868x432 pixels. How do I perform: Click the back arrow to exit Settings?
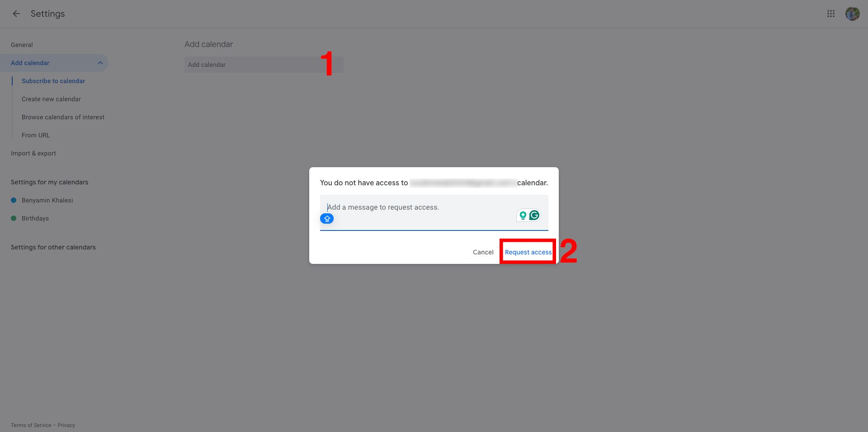pyautogui.click(x=16, y=14)
